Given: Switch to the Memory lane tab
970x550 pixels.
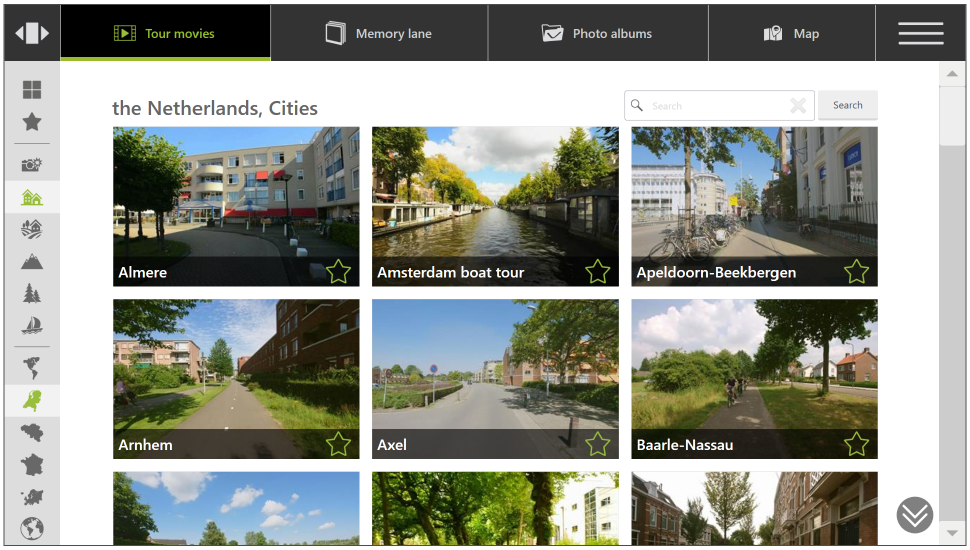Looking at the screenshot, I should pyautogui.click(x=379, y=33).
